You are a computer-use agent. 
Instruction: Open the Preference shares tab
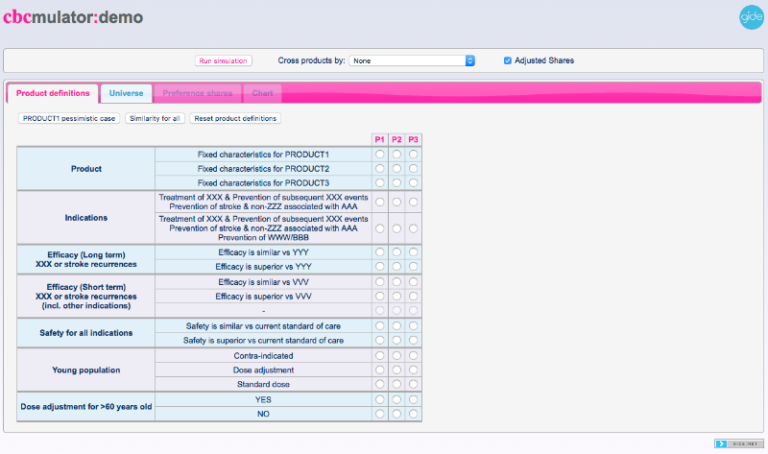(197, 93)
